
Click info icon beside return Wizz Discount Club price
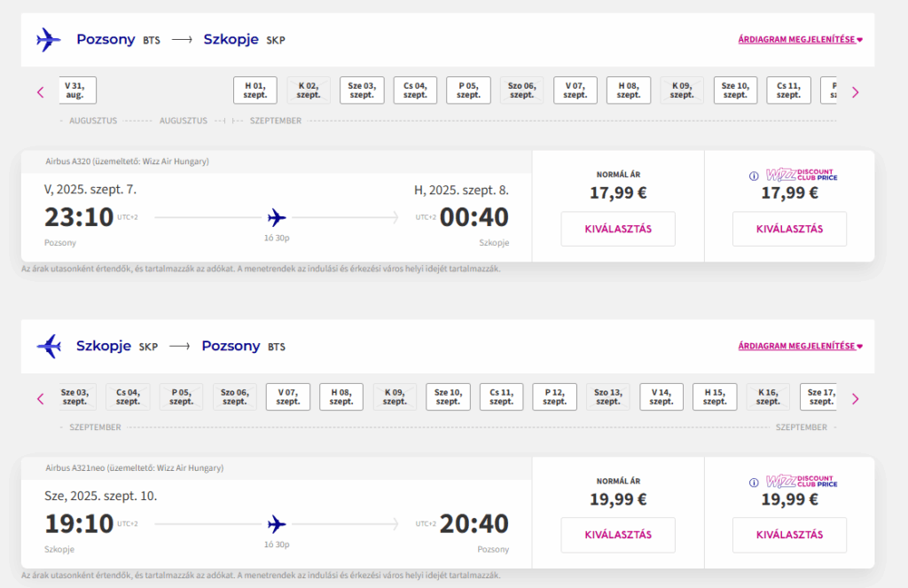(754, 482)
